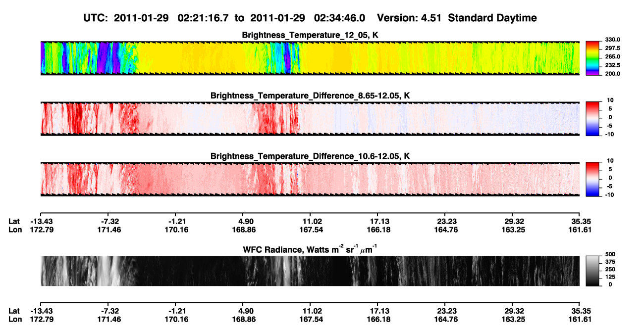Click the 'WFC Radiance' panel title
The image size is (644, 330).
click(310, 249)
